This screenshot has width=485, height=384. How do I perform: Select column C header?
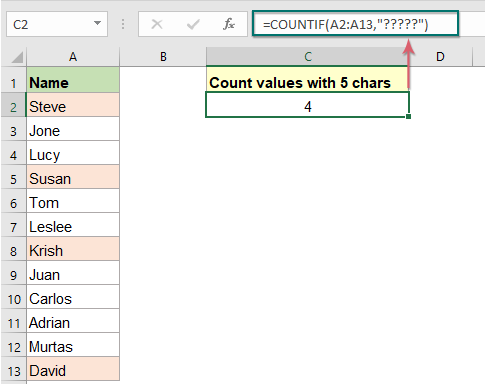[x=308, y=57]
